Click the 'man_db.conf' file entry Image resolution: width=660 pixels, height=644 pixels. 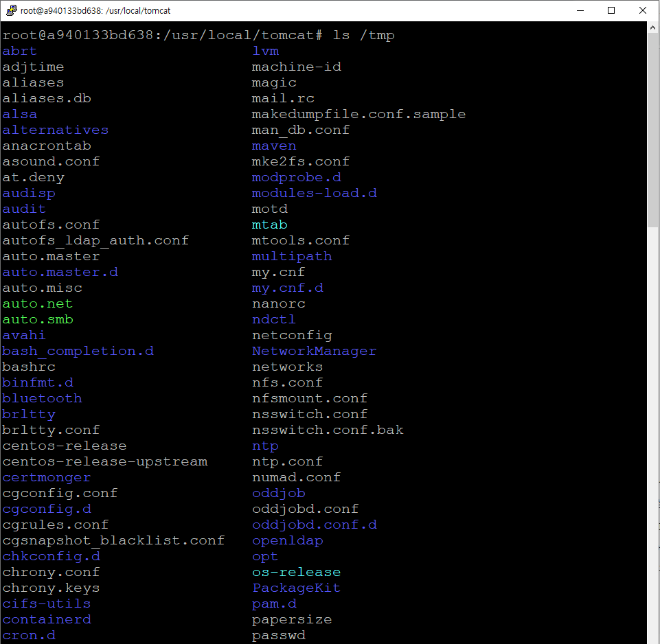click(x=301, y=130)
